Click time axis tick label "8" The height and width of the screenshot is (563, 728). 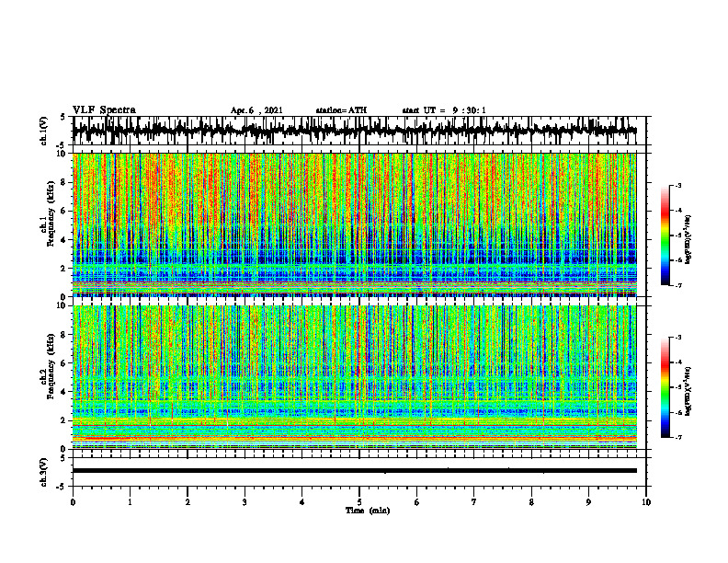531,502
